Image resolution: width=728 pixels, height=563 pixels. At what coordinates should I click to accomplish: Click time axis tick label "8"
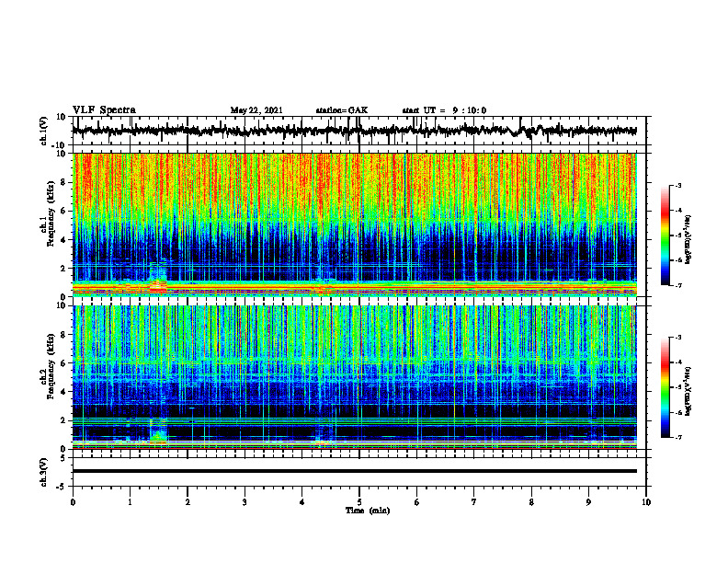point(531,502)
